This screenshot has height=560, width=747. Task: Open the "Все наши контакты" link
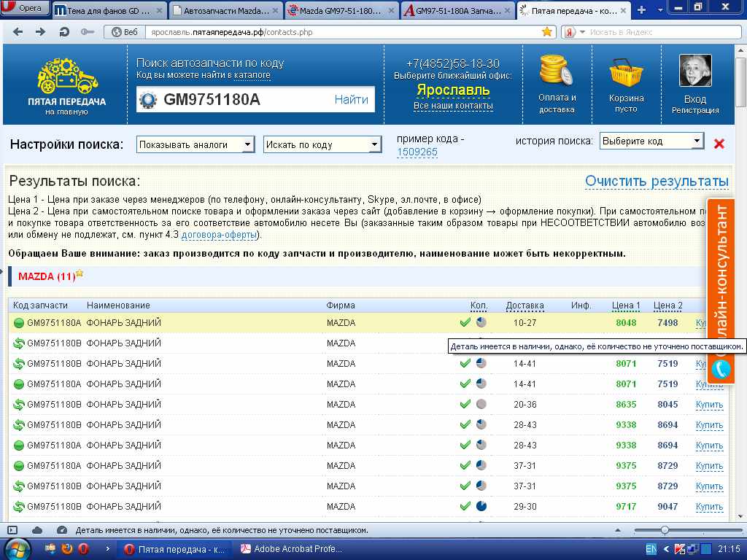click(x=453, y=106)
